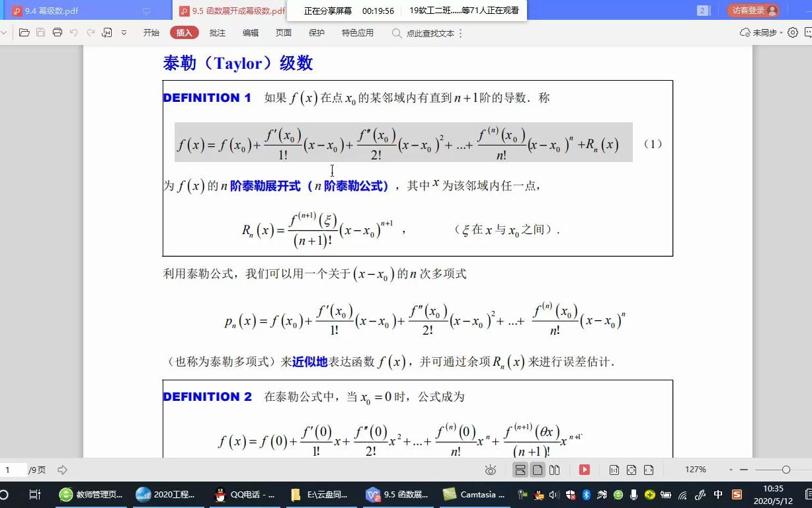Set zoom to actual size with 1:1 icon
The width and height of the screenshot is (812, 508).
coord(615,469)
